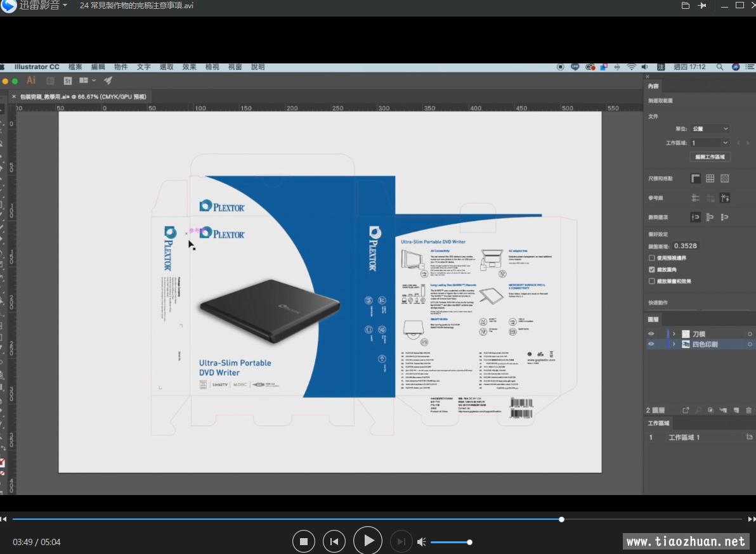Create new layer icon in layers panel
This screenshot has width=756, height=554.
pos(736,411)
